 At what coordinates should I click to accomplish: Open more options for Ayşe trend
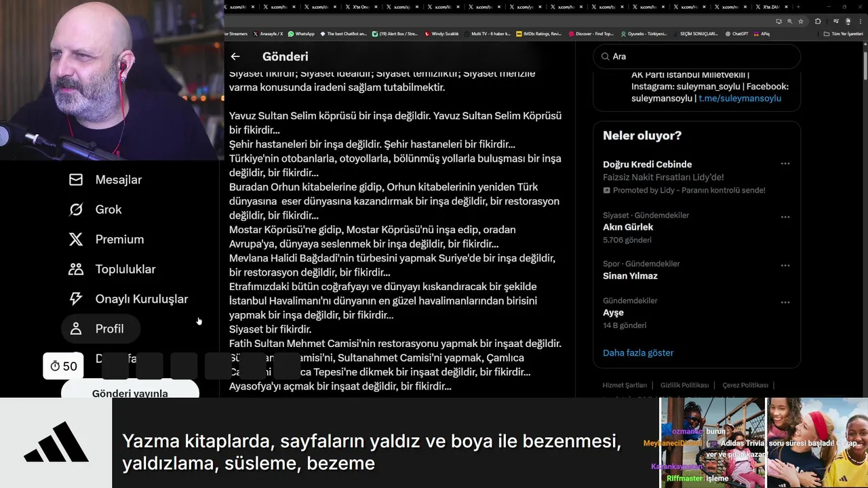785,302
